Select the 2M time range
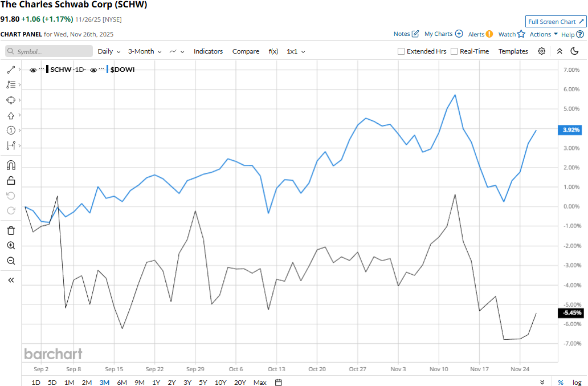Screen dimensions: 588x386 87,382
